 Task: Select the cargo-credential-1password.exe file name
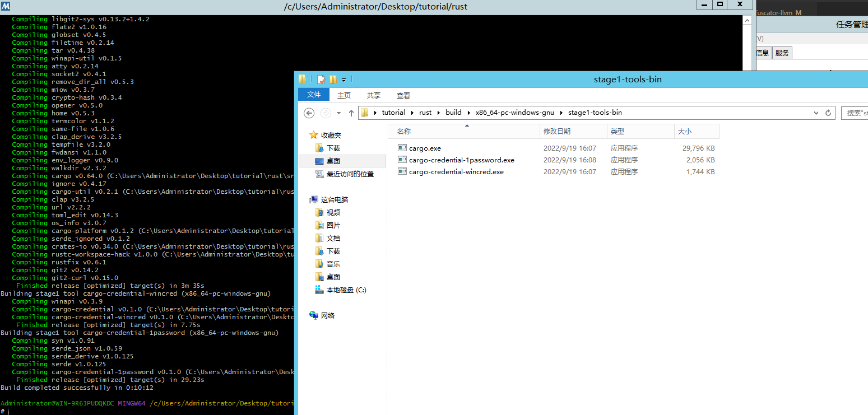pyautogui.click(x=462, y=160)
